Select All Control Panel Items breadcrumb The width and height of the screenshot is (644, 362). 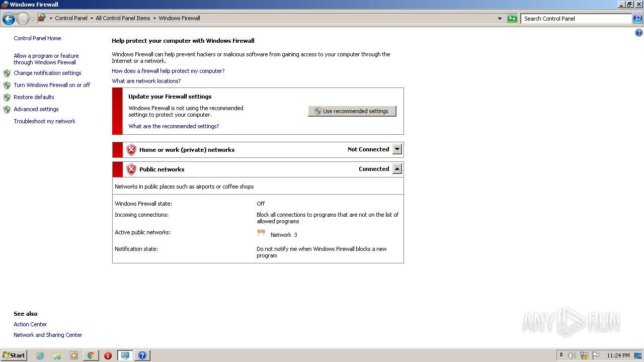pos(123,18)
